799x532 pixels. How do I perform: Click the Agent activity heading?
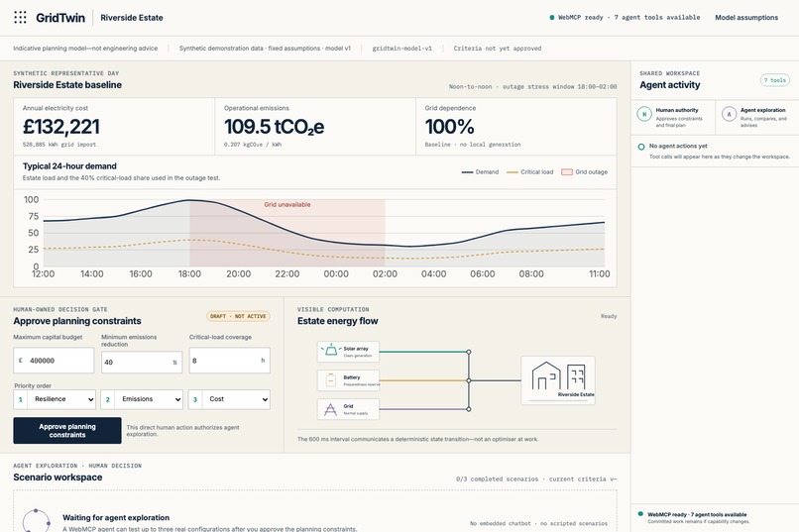pyautogui.click(x=669, y=85)
